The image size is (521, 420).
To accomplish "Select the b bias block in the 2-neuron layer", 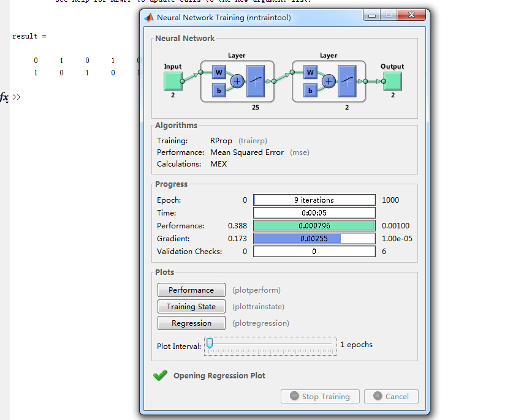I will pyautogui.click(x=310, y=91).
